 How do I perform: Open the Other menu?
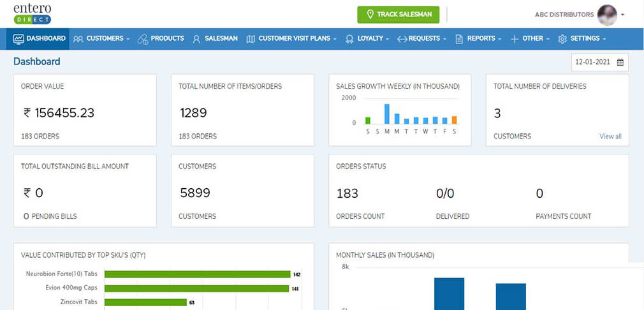[x=532, y=39]
